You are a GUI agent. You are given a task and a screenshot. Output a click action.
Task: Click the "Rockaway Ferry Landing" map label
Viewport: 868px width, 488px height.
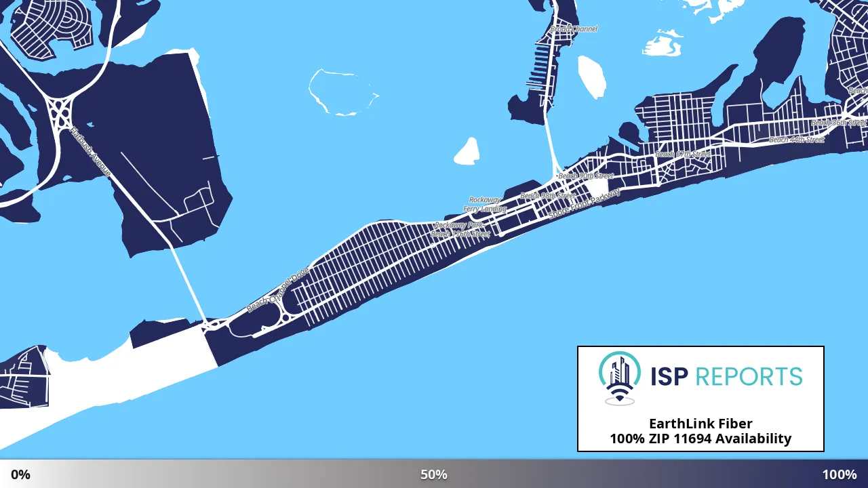[486, 205]
